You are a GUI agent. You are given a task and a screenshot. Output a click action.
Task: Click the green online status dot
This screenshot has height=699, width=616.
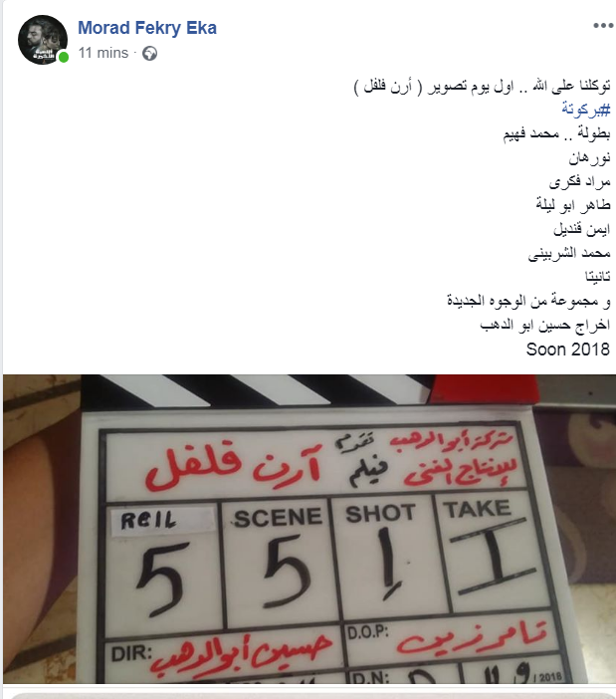[64, 57]
